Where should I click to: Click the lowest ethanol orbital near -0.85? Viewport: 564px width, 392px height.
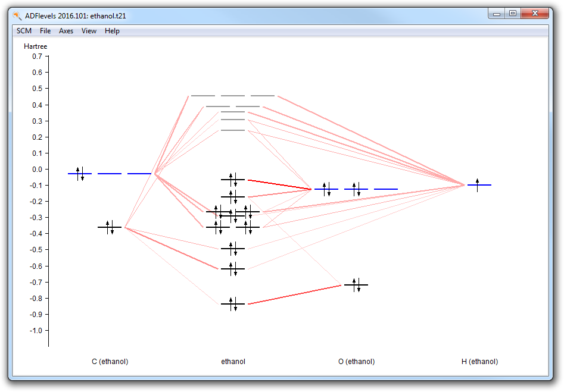pyautogui.click(x=233, y=304)
